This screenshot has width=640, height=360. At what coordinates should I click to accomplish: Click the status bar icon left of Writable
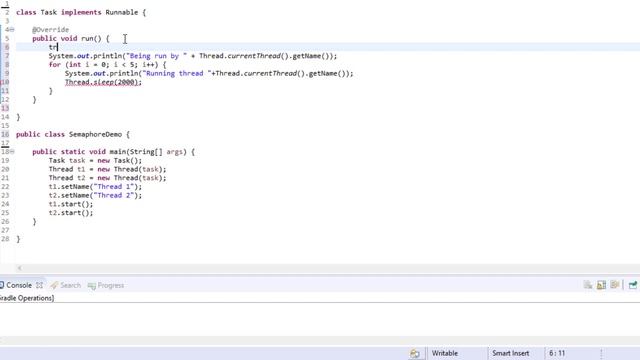(415, 353)
